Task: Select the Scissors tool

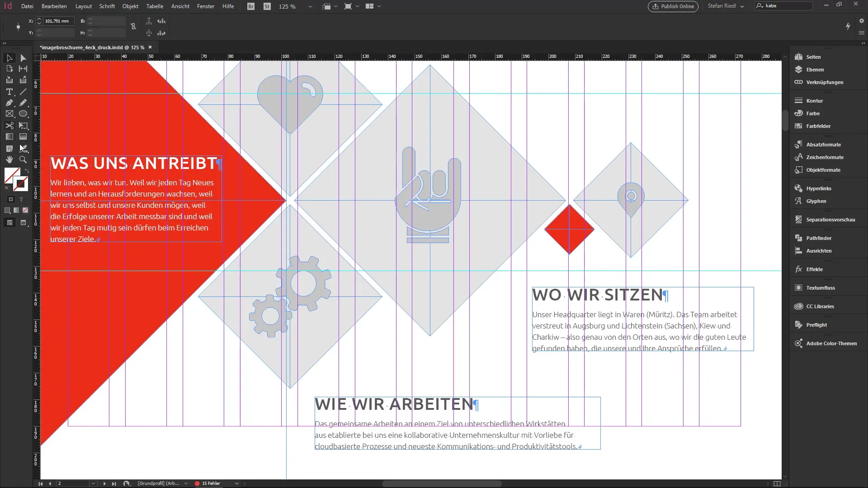Action: point(9,126)
